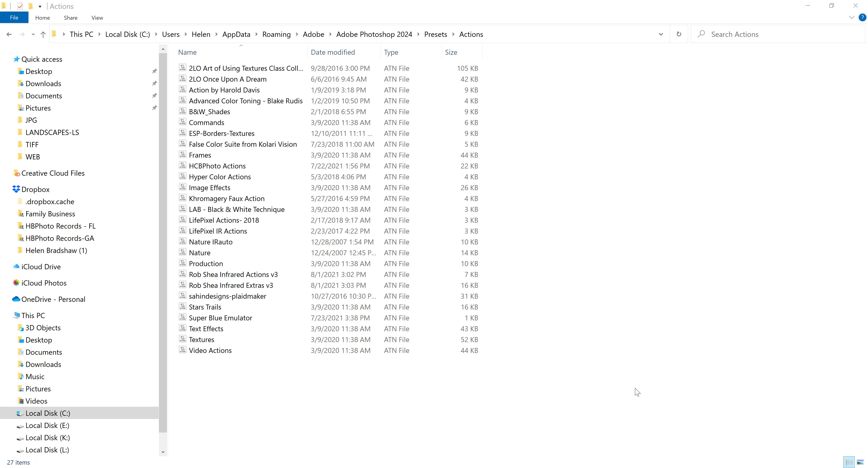Open the Quick Access Toolbar customize dropdown

tap(40, 6)
